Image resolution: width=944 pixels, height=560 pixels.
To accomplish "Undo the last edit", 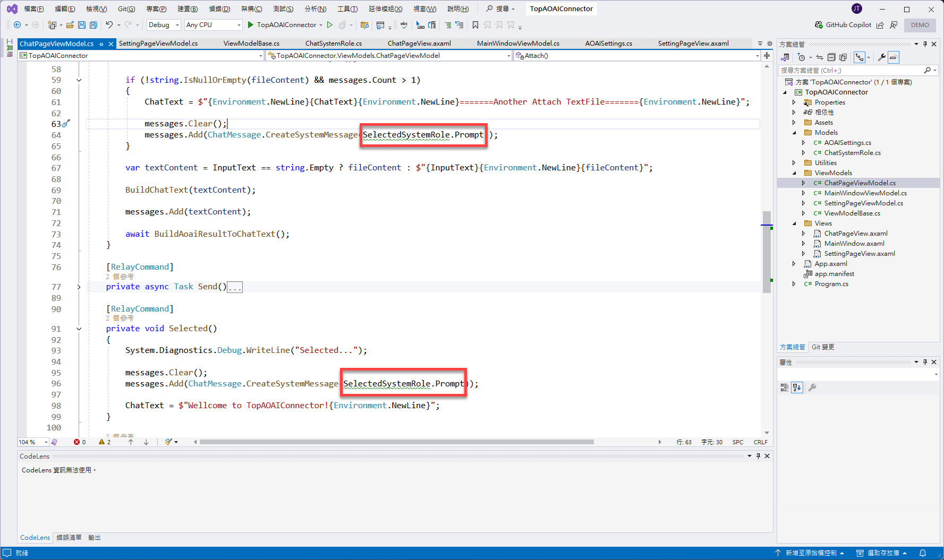I will (x=109, y=25).
